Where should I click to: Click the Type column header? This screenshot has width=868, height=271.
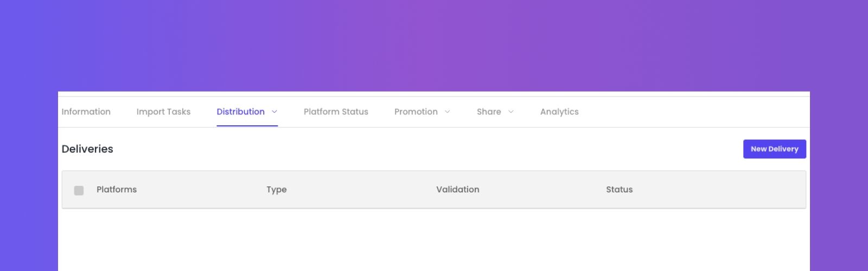point(276,190)
